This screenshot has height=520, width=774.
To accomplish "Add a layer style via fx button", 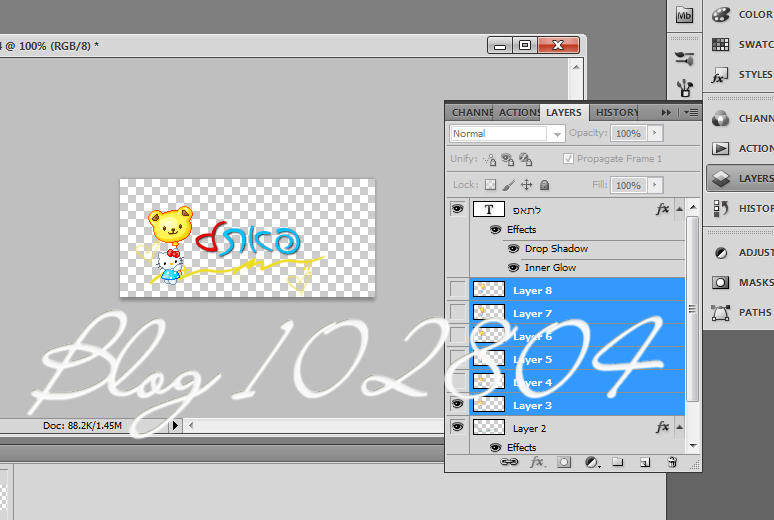I will pyautogui.click(x=537, y=462).
